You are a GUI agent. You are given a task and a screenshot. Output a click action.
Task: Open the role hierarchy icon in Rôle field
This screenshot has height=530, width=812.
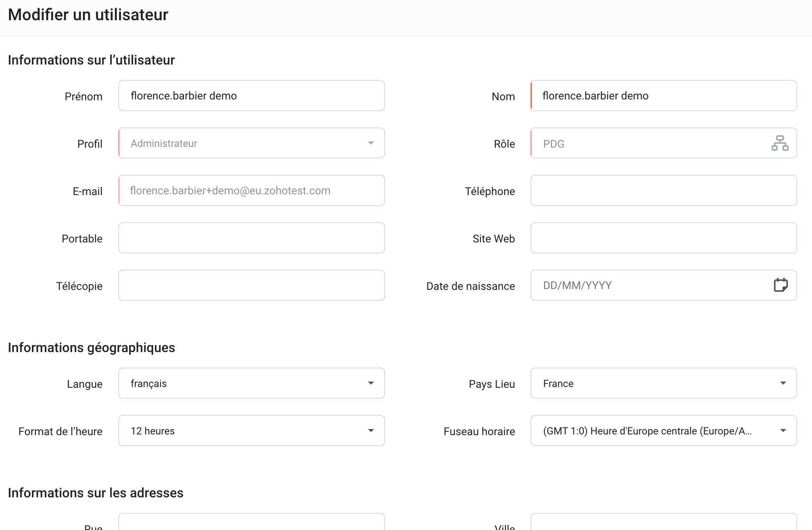(x=780, y=143)
